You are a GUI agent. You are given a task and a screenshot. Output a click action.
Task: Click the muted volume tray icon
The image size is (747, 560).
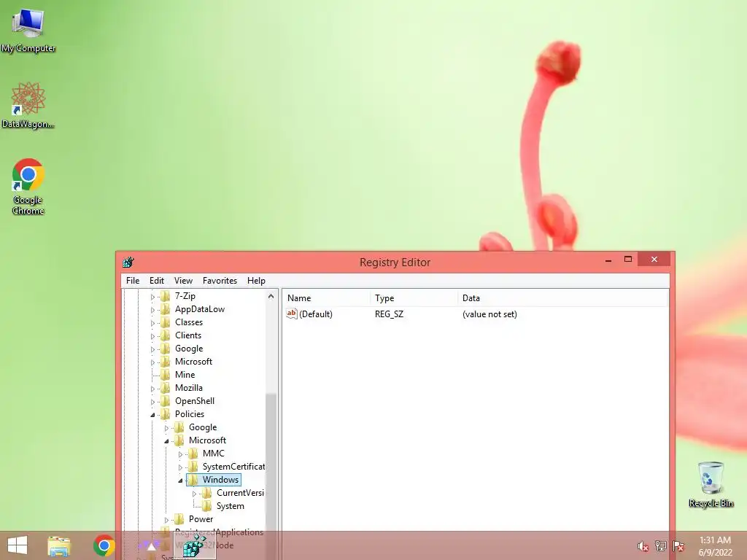point(643,546)
